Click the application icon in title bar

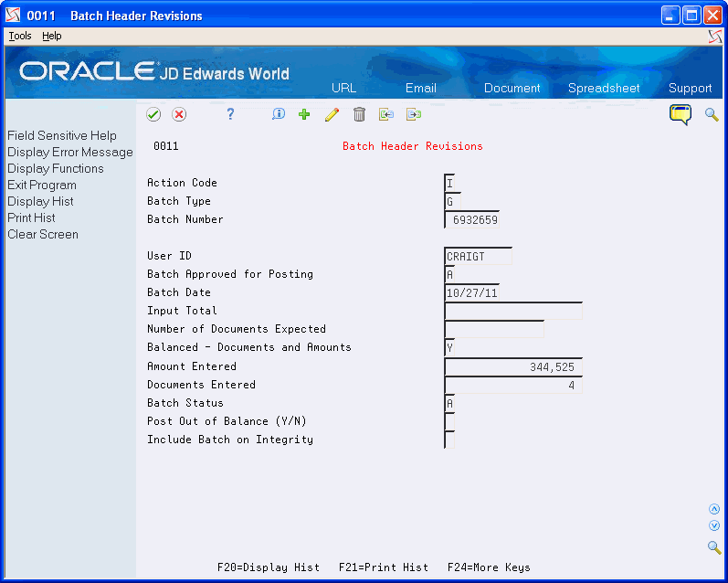[x=13, y=16]
